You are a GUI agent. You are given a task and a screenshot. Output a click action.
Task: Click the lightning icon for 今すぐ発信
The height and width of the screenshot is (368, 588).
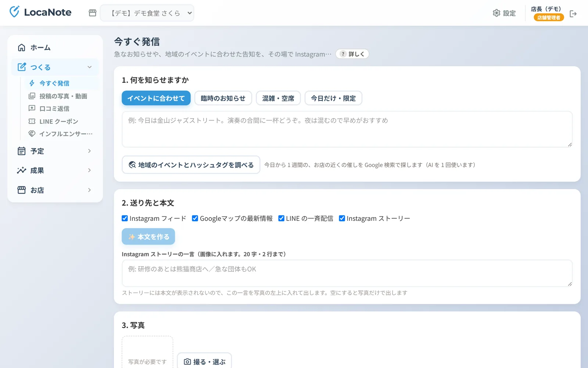pyautogui.click(x=32, y=83)
